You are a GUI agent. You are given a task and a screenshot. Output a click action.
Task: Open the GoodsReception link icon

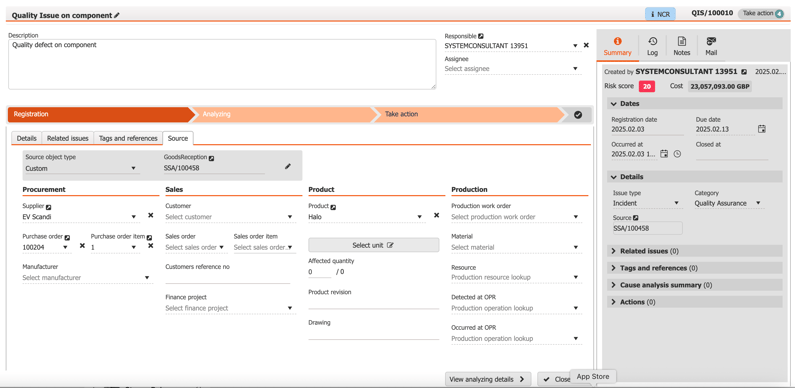tap(211, 158)
